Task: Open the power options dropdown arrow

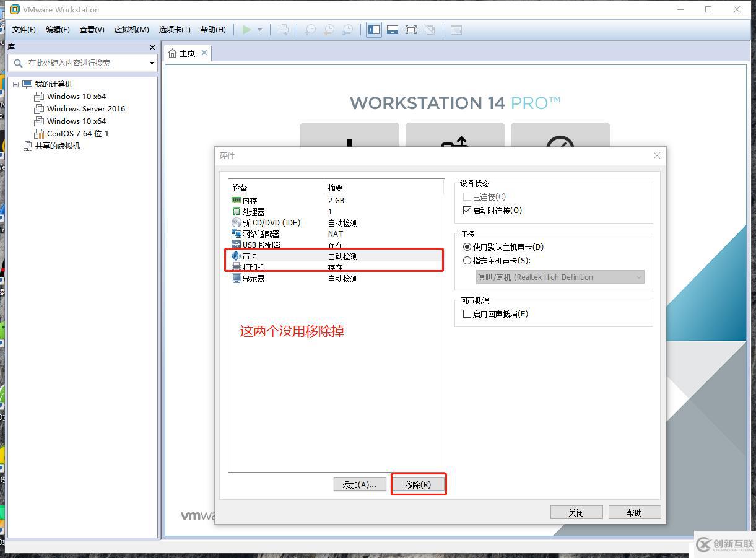Action: pos(259,30)
